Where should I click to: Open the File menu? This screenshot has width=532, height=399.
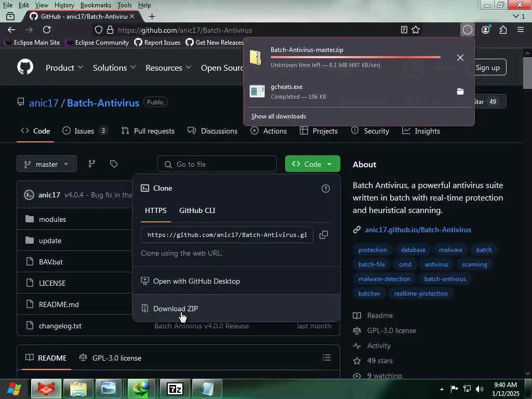7,5
